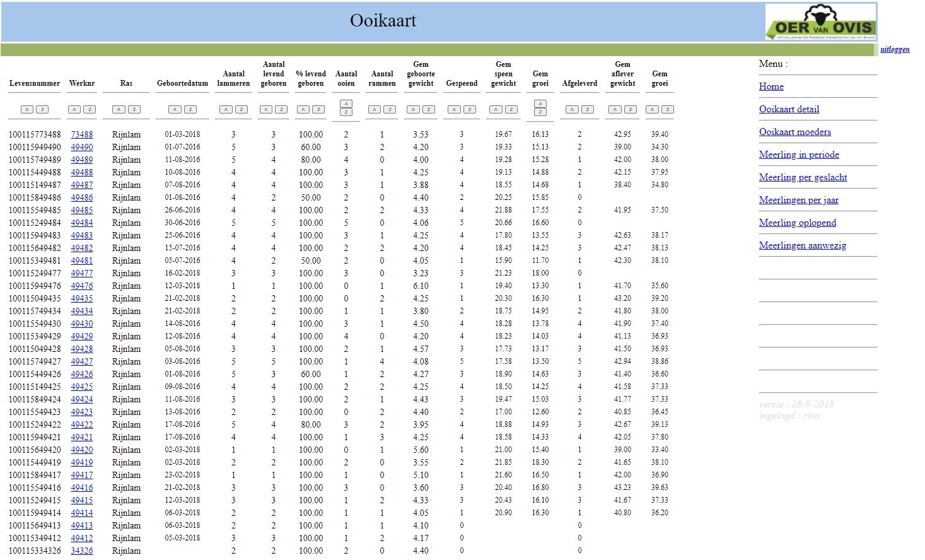
Task: Click A sort button under Afgeleverd
Action: tap(572, 110)
